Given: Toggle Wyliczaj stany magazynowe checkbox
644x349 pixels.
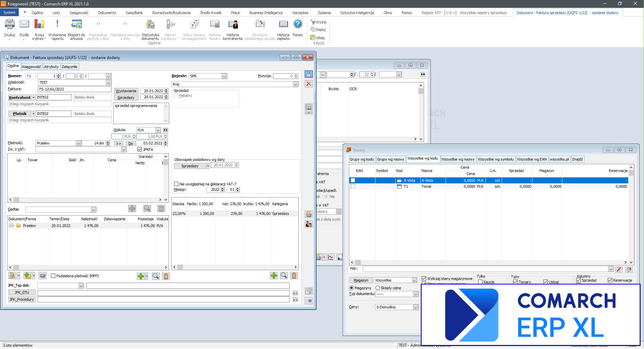Looking at the screenshot, I should click(424, 279).
